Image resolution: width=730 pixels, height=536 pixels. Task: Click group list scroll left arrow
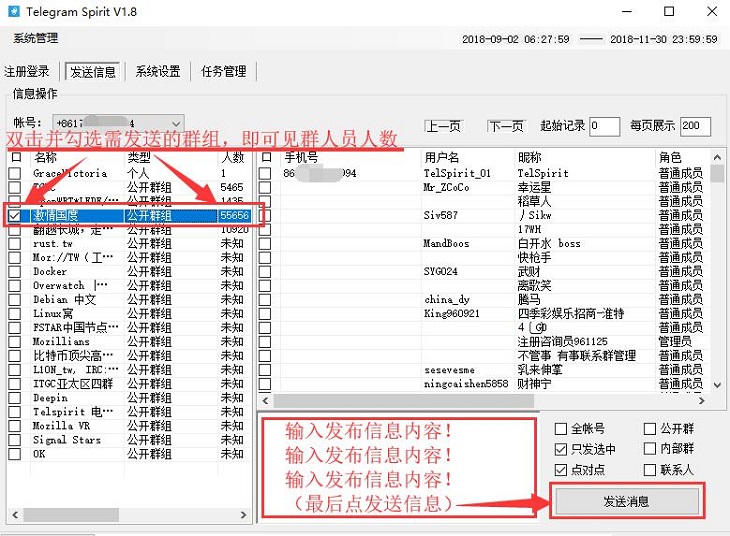[x=15, y=515]
